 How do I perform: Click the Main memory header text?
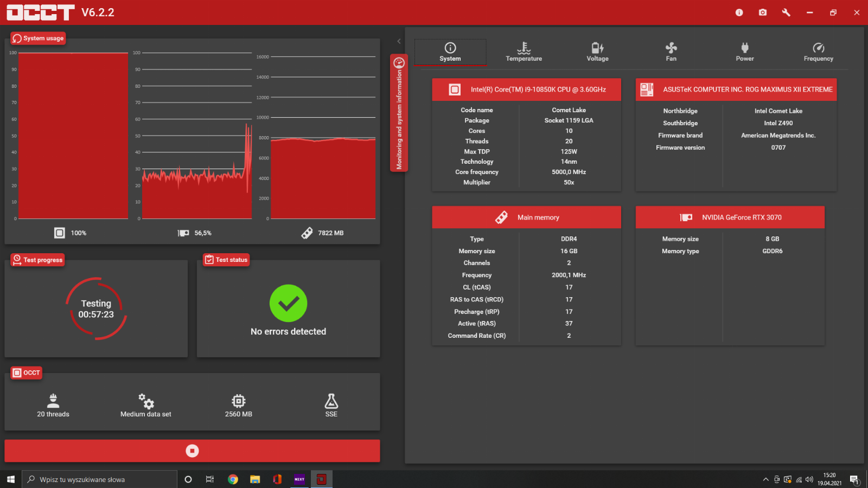538,217
